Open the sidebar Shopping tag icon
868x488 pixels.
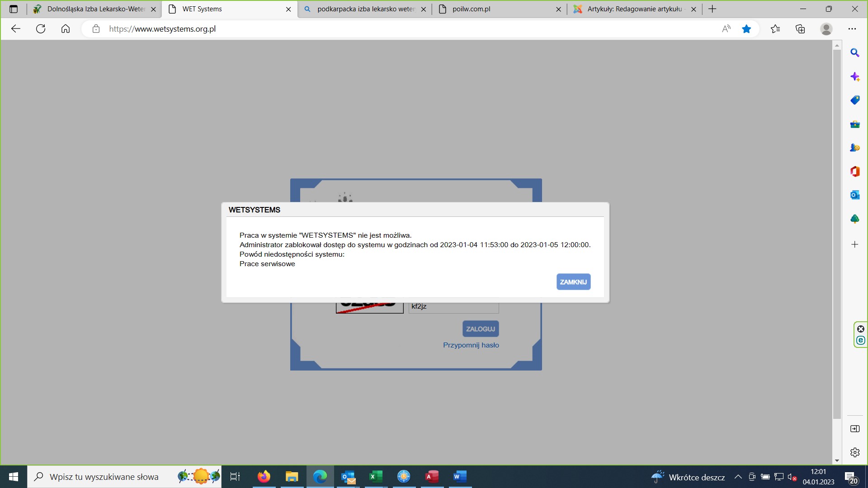(x=854, y=100)
